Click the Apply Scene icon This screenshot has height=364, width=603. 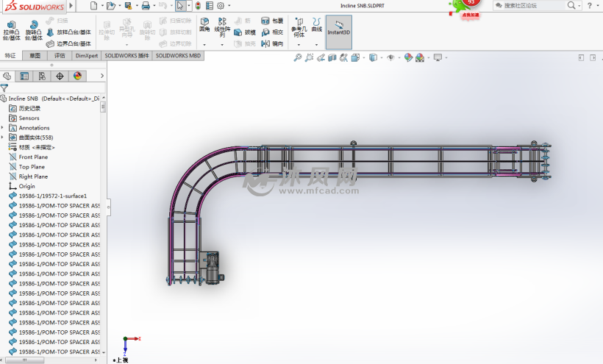tap(420, 57)
